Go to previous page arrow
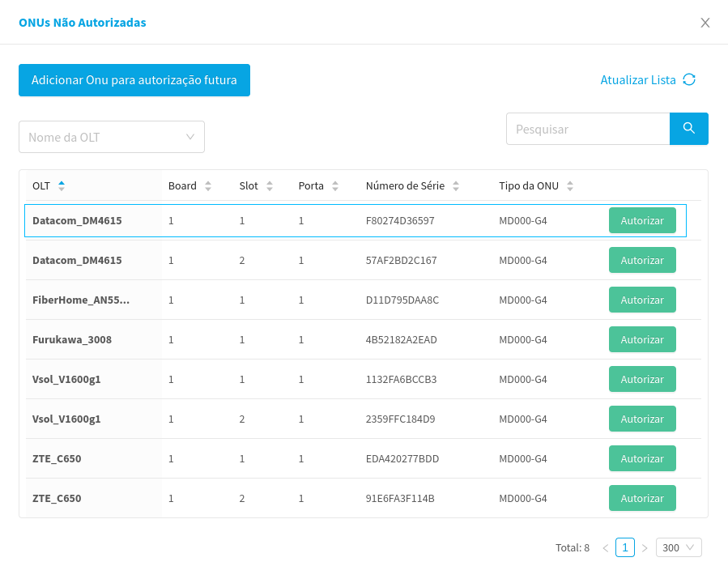 (x=605, y=548)
